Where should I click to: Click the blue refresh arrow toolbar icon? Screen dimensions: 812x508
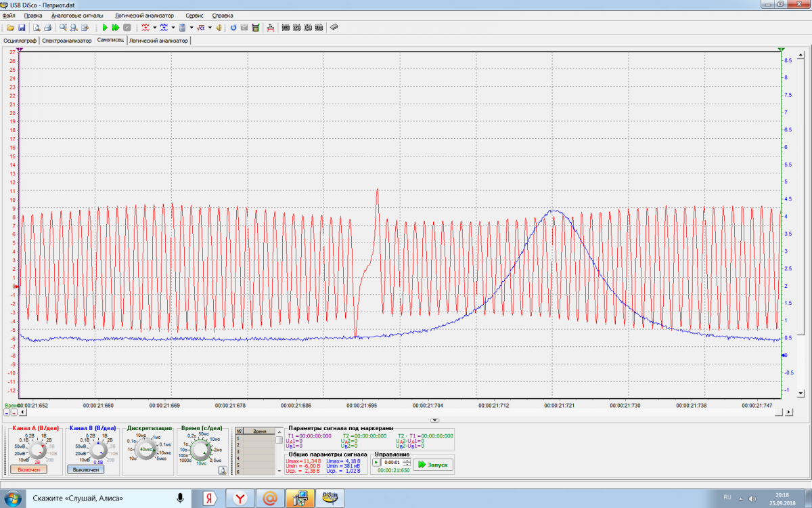coord(233,28)
